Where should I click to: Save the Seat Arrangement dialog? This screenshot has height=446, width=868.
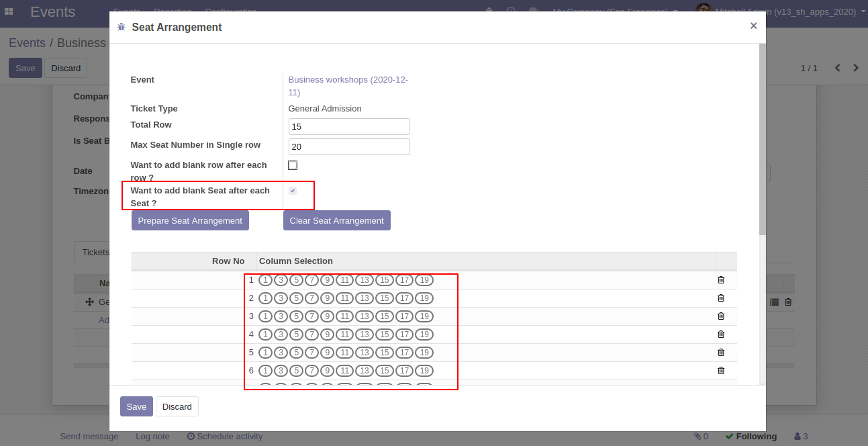[x=136, y=406]
